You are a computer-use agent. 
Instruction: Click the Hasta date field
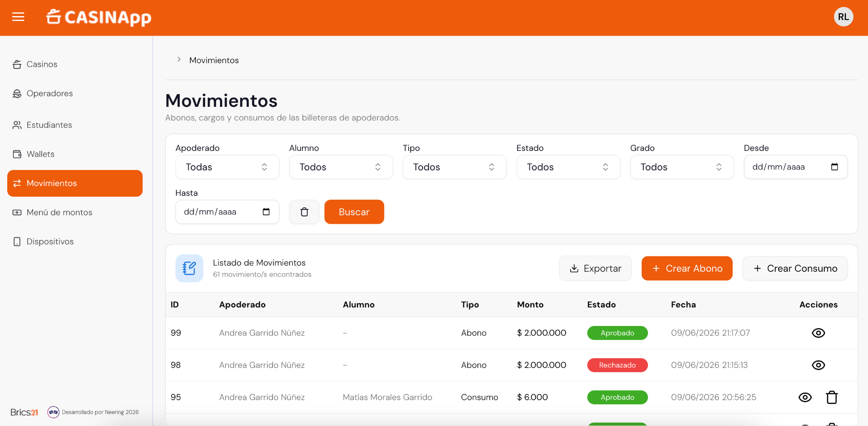227,212
